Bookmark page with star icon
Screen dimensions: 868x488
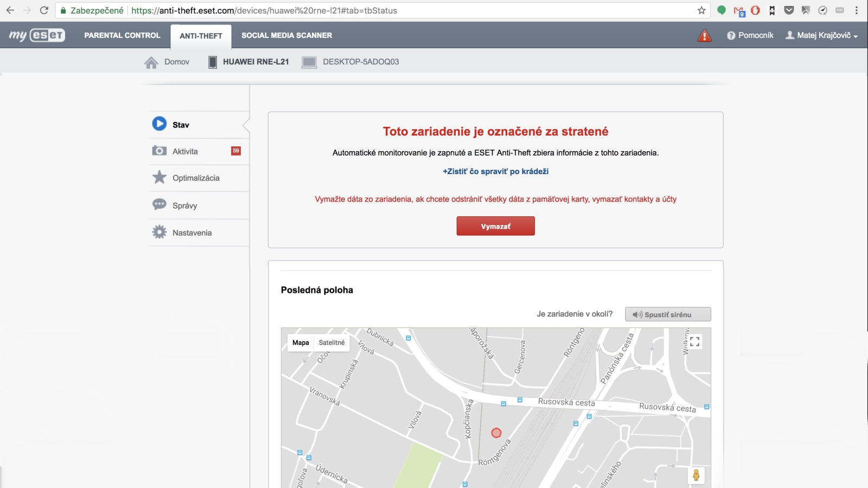[x=701, y=10]
